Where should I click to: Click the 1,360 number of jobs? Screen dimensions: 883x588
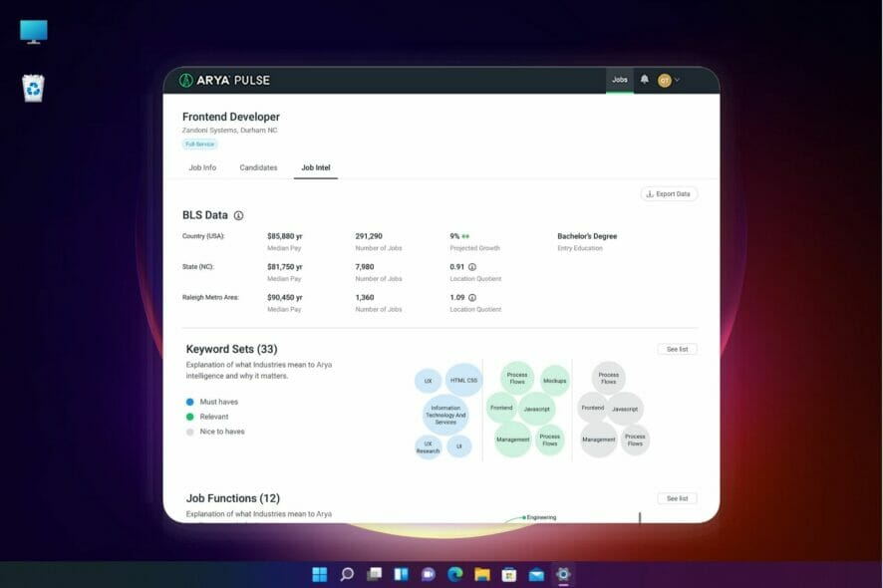[x=365, y=297]
